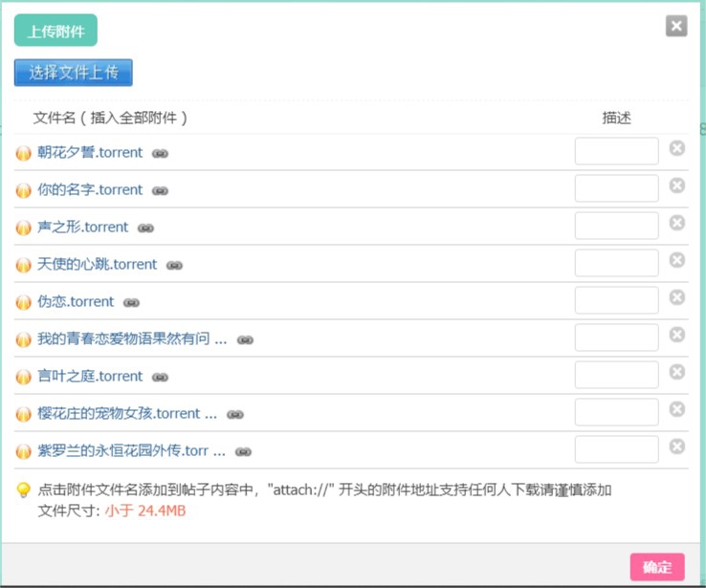706x588 pixels.
Task: Delete the 紫罗兰的永恒花园外传 attachment
Action: [x=676, y=446]
